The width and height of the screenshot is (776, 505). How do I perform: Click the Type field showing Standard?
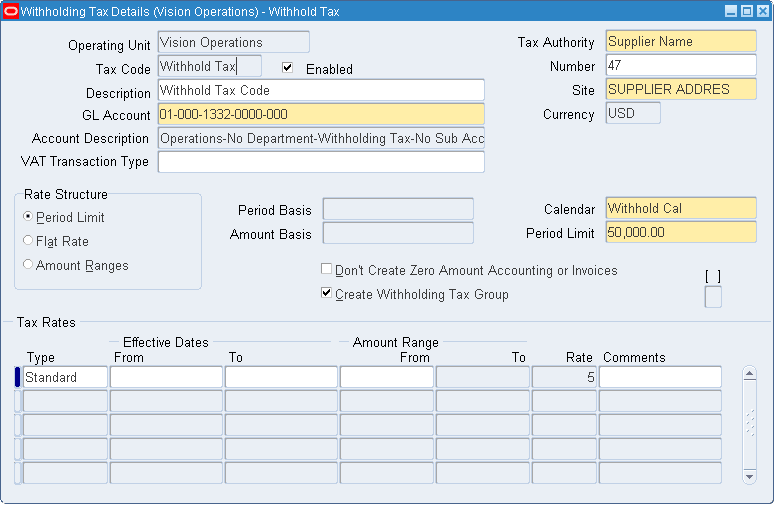(65, 377)
